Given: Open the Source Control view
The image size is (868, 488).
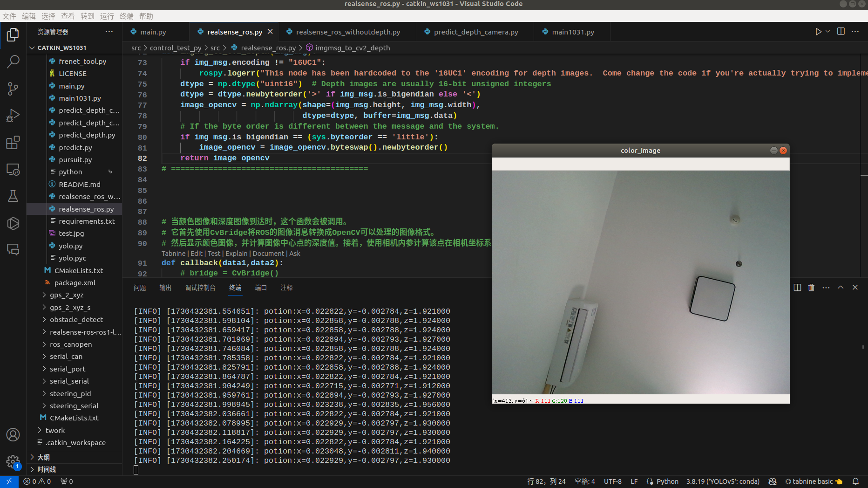Looking at the screenshot, I should [x=13, y=89].
